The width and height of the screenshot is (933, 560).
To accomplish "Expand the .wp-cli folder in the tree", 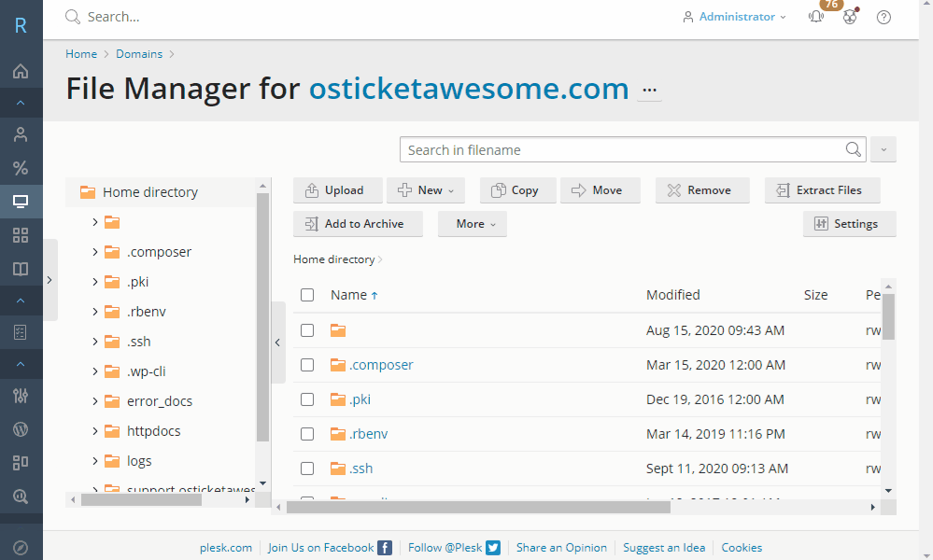I will [95, 371].
